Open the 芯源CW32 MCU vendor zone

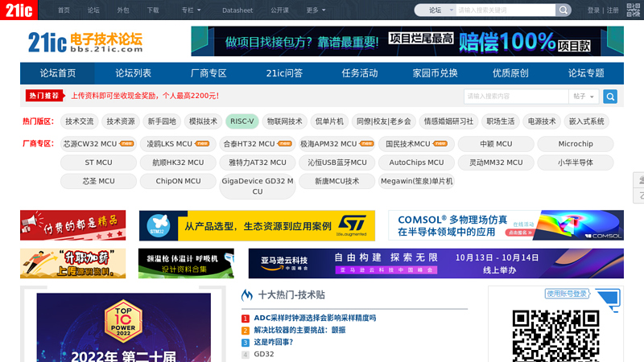click(98, 144)
